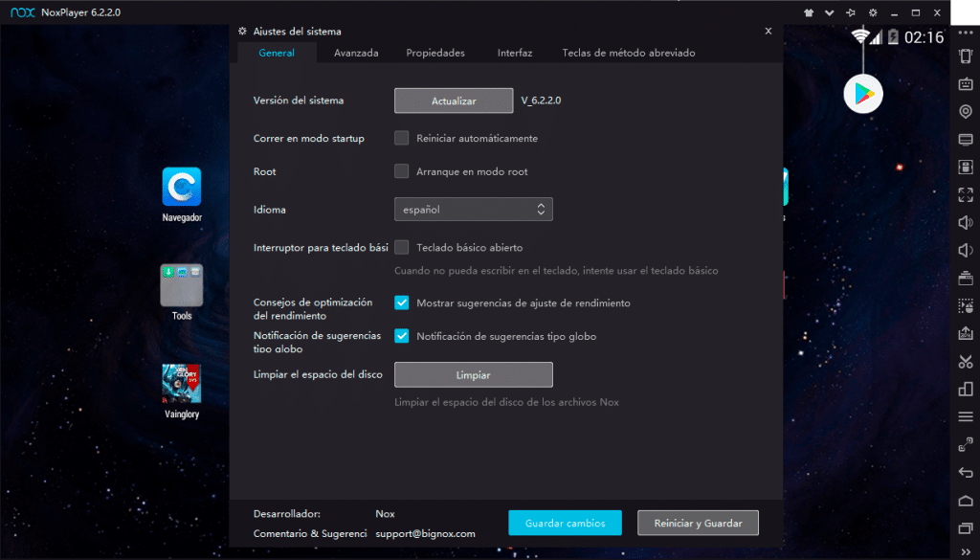Viewport: 980px width, 560px height.
Task: Open the Teclas de método abreviado tab
Action: pos(628,53)
